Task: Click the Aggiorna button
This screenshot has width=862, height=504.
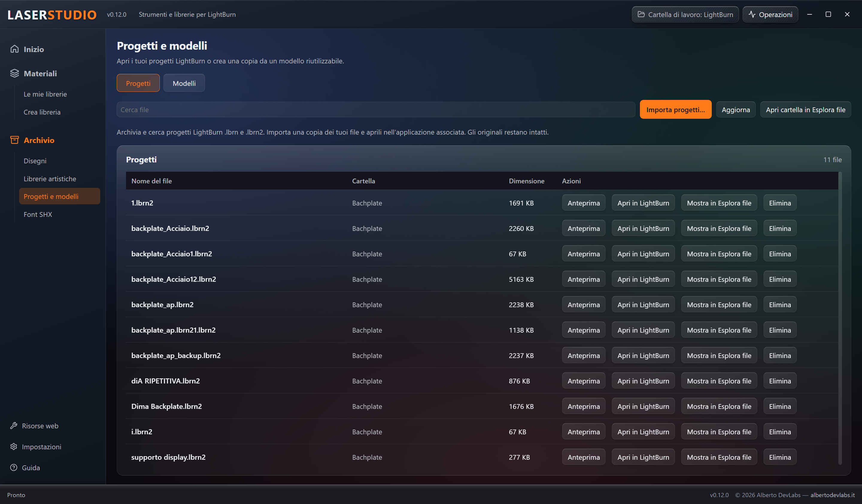Action: [x=736, y=109]
